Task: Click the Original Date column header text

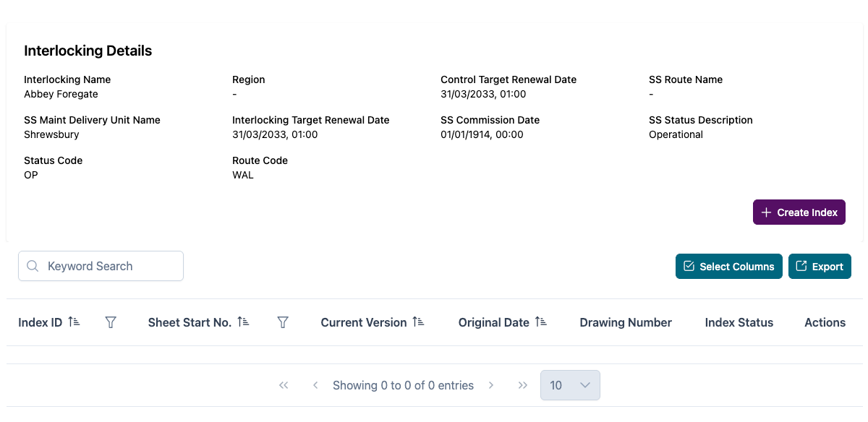Action: [494, 322]
